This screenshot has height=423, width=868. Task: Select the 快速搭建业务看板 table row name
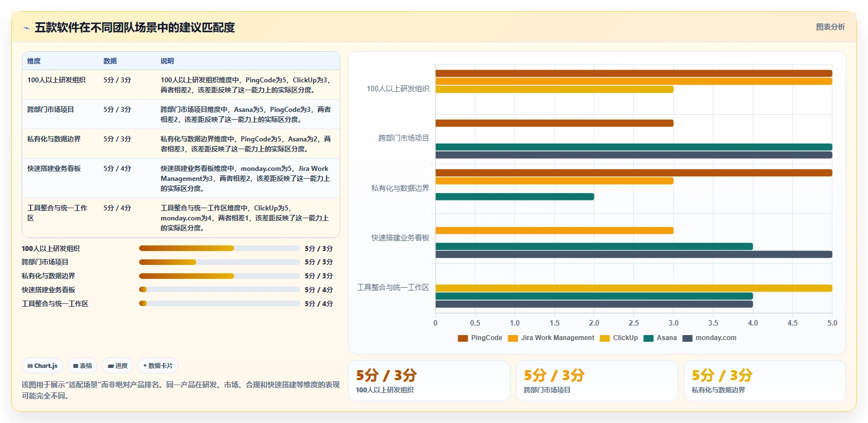pyautogui.click(x=54, y=169)
